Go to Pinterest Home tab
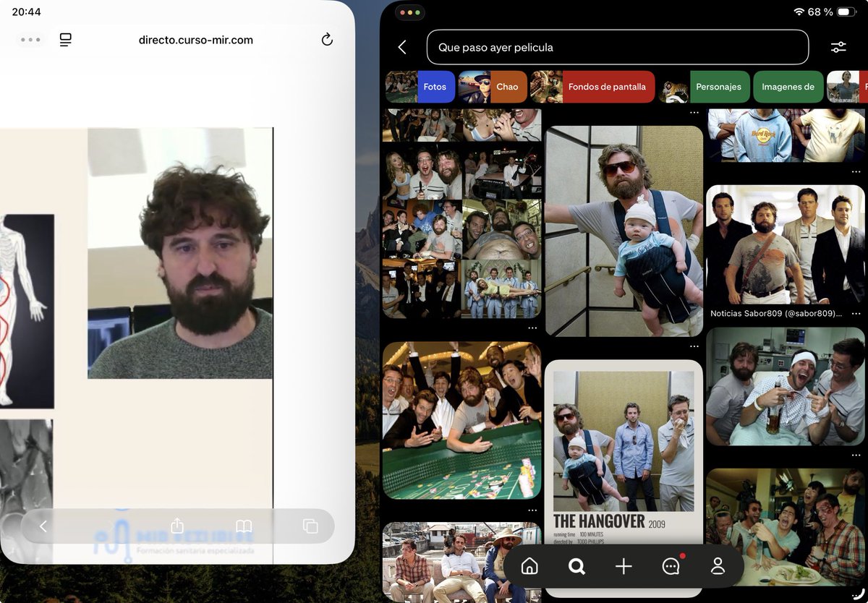868x603 pixels. point(529,566)
